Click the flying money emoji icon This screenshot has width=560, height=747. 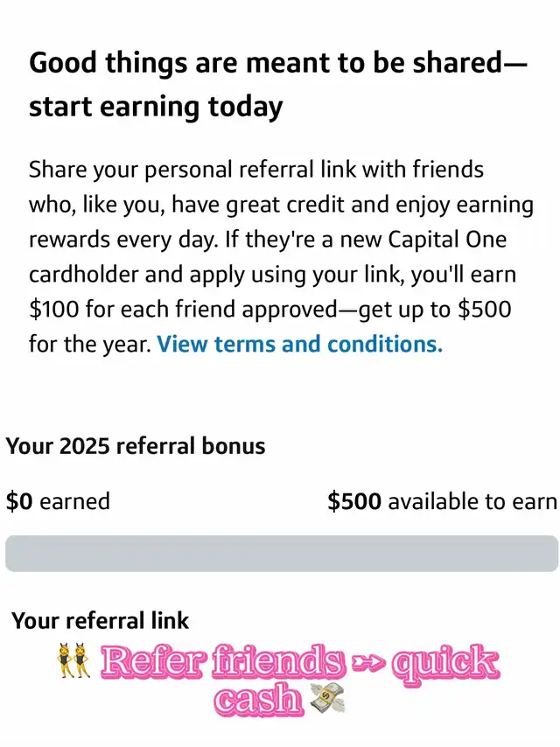[327, 699]
